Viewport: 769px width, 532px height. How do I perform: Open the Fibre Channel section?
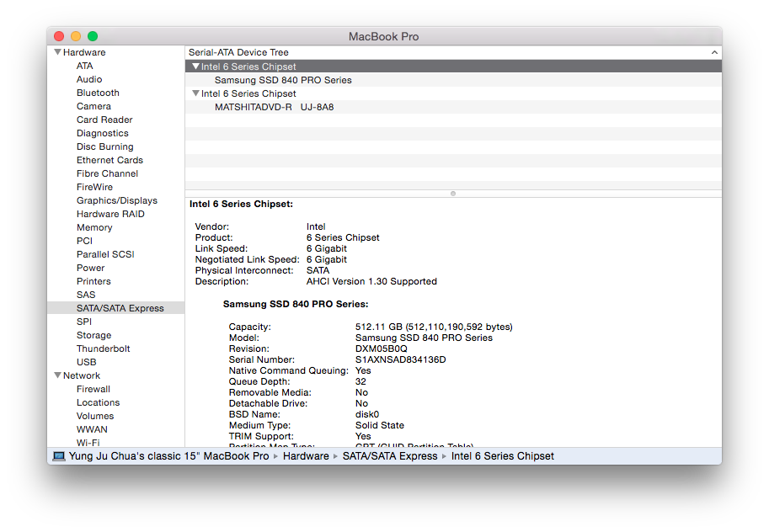click(x=108, y=173)
